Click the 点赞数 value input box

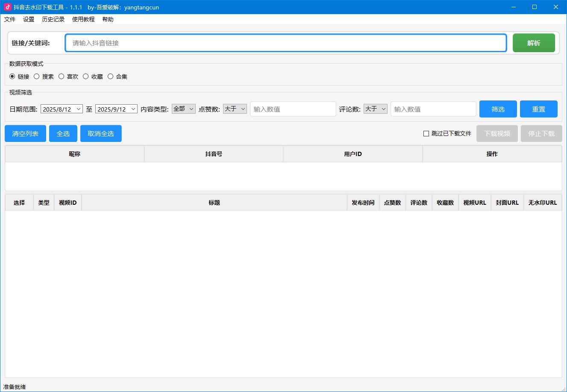point(293,109)
